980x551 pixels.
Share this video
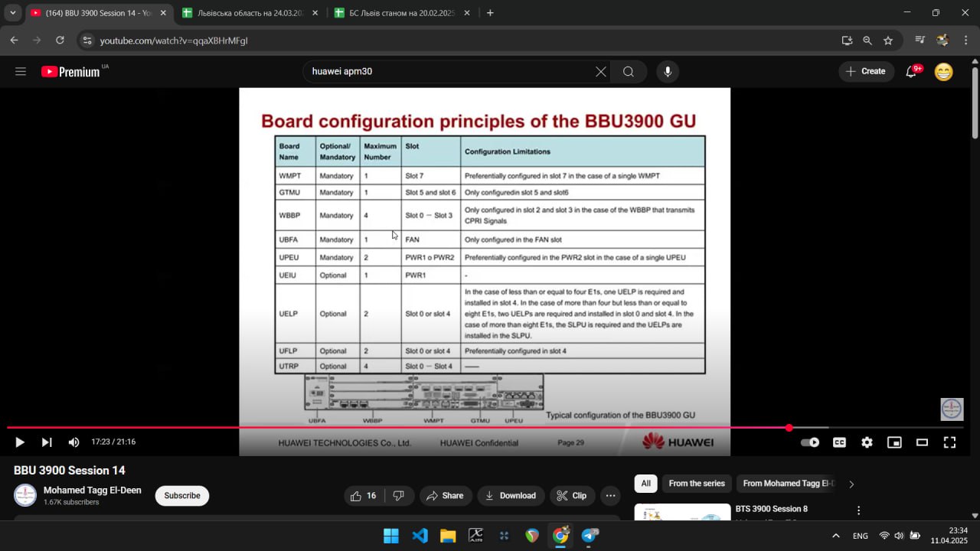(x=445, y=496)
